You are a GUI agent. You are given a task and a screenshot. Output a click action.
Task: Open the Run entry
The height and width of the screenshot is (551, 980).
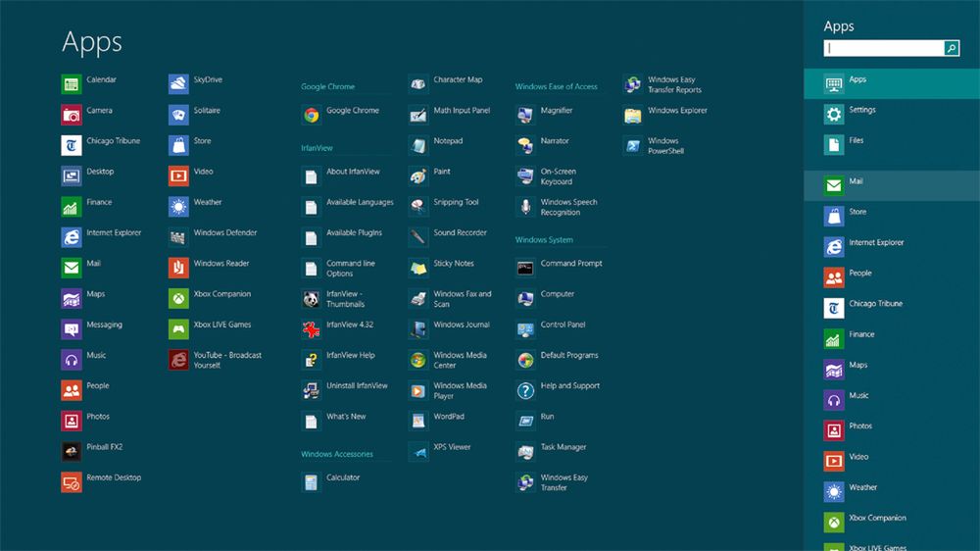coord(535,421)
